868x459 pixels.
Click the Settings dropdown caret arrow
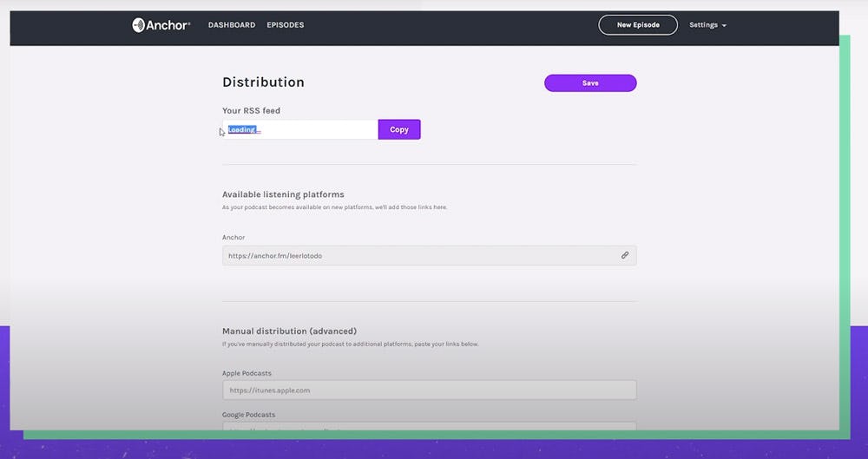click(x=724, y=26)
